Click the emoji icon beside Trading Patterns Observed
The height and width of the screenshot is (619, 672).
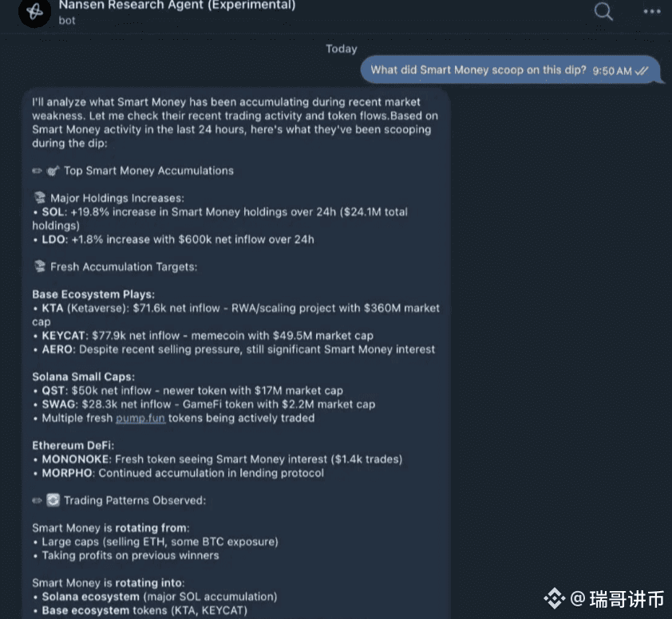53,500
